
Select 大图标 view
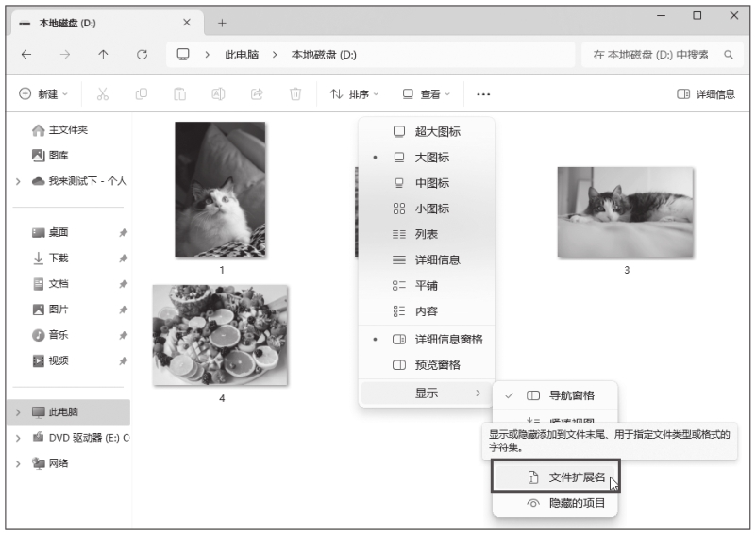point(427,158)
